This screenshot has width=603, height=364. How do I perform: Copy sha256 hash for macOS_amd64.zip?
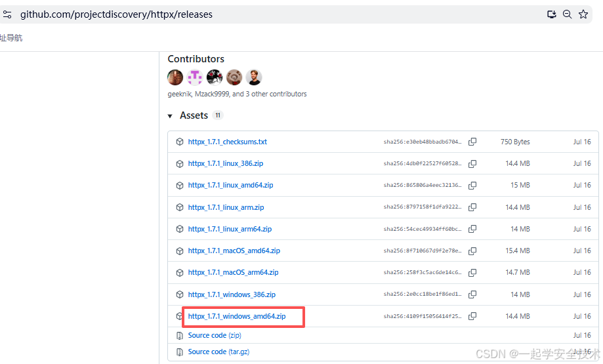(472, 251)
